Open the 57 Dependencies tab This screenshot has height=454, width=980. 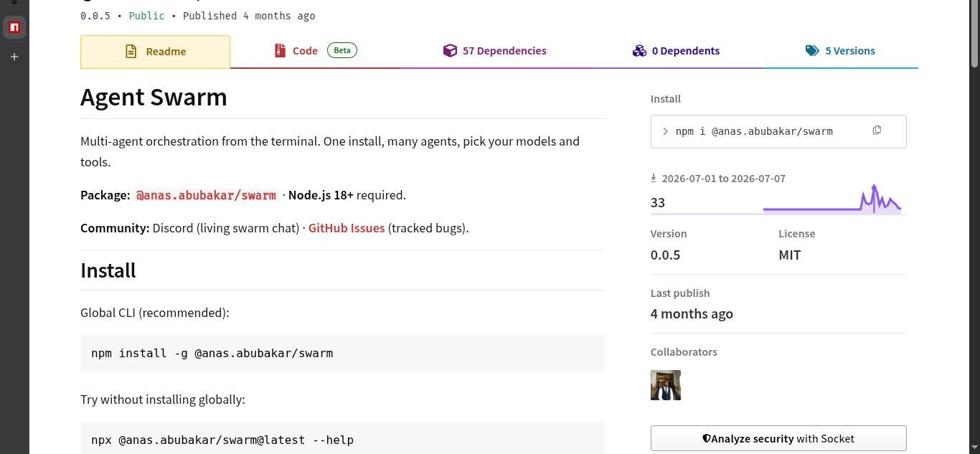495,51
